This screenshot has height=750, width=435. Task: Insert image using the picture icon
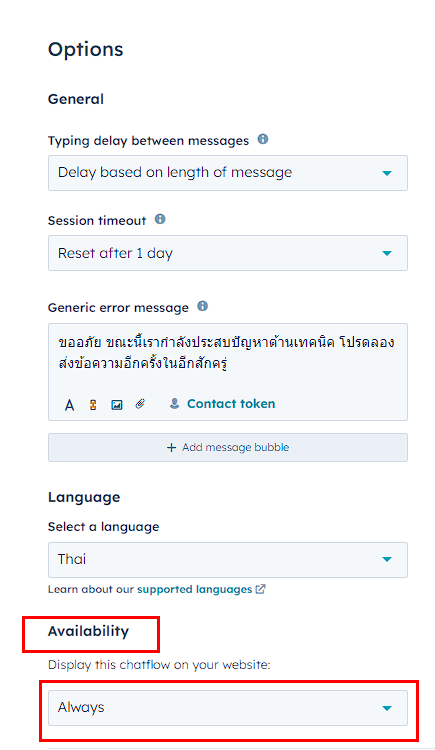click(117, 405)
